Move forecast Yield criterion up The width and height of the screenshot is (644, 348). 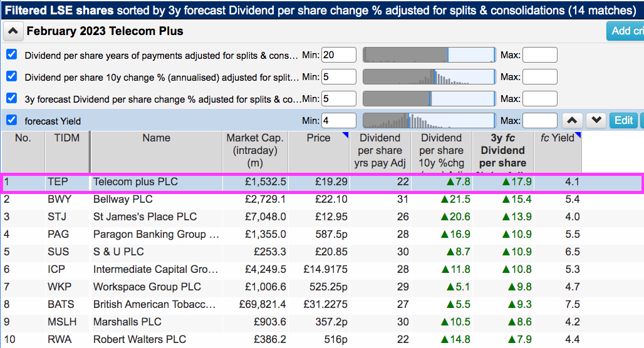572,121
